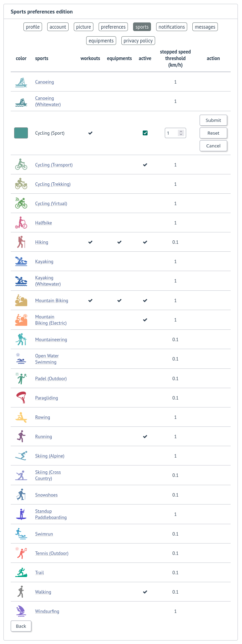Viewport: 242px width, 644px height.
Task: Click the Mountain Biking sport icon
Action: pyautogui.click(x=21, y=300)
